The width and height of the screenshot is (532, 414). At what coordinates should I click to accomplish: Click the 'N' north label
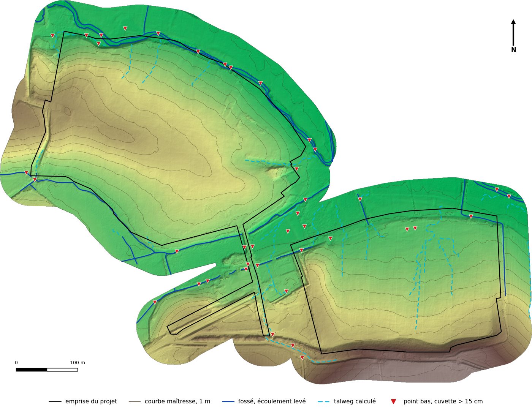(x=514, y=50)
